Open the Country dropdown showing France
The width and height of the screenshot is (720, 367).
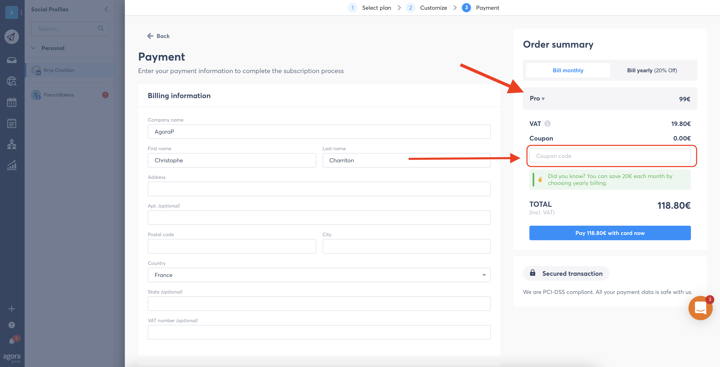coord(319,275)
